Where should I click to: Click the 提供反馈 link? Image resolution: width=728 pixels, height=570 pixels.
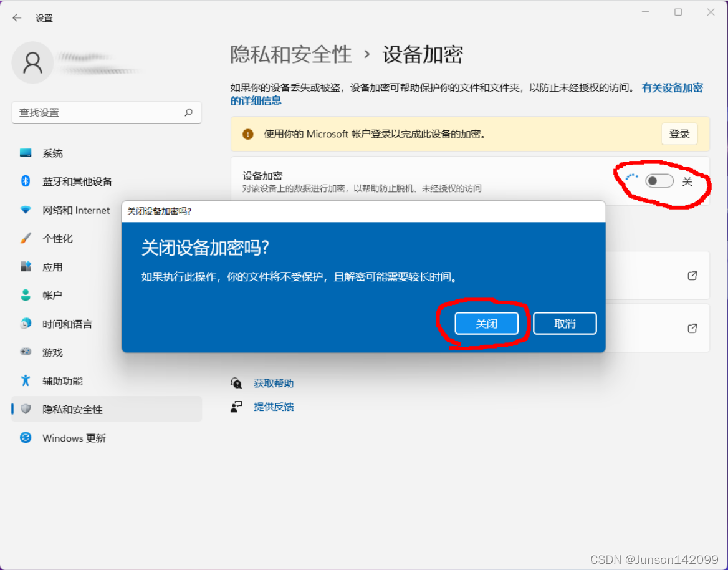(x=273, y=406)
